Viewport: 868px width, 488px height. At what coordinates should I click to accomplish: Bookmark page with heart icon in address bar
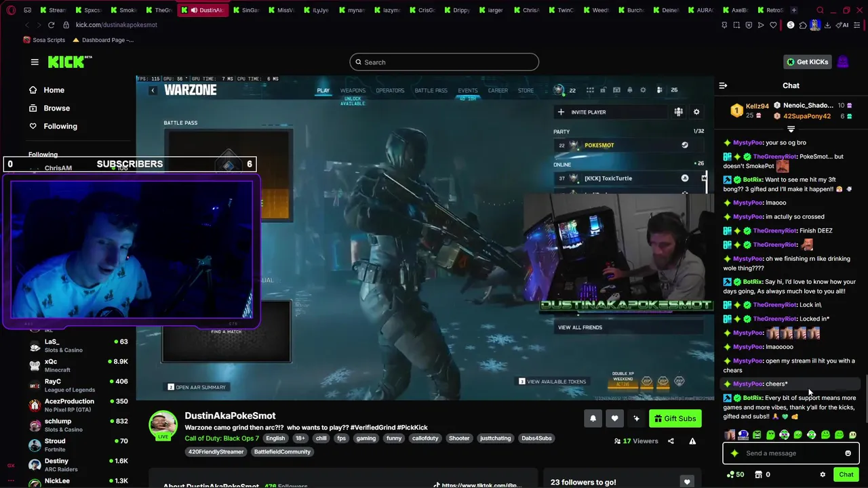click(773, 25)
